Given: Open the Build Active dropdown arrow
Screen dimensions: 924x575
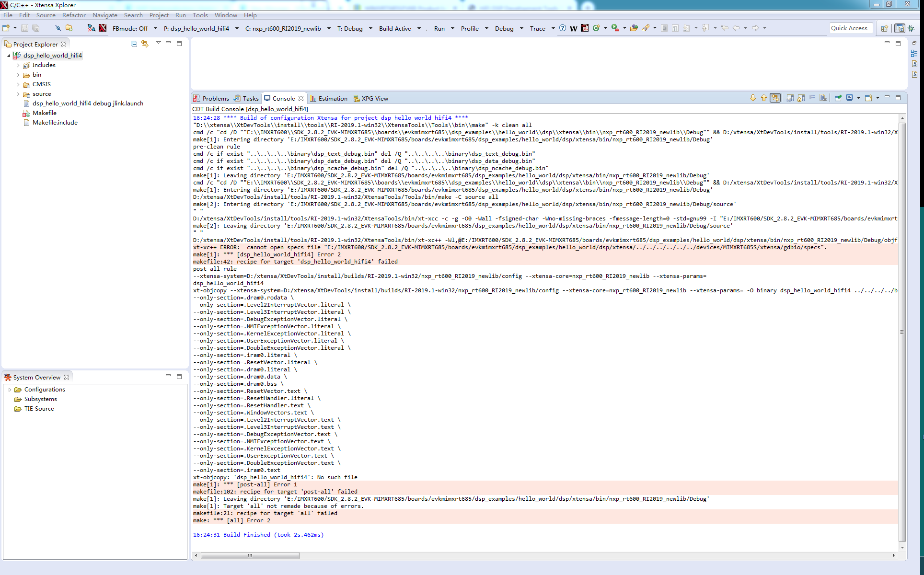Looking at the screenshot, I should (x=419, y=28).
